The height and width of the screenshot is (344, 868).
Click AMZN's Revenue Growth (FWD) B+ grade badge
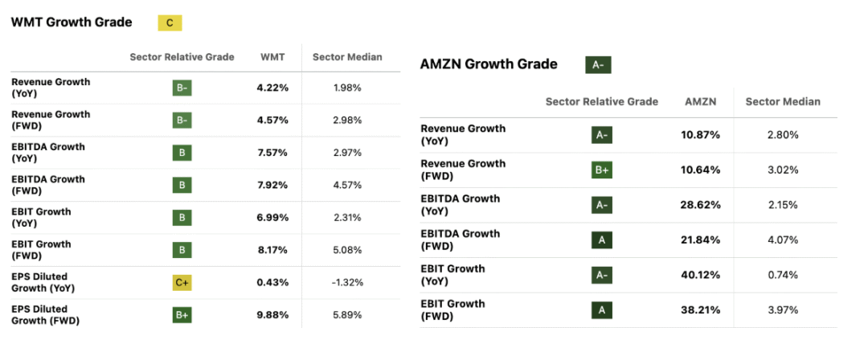point(601,170)
